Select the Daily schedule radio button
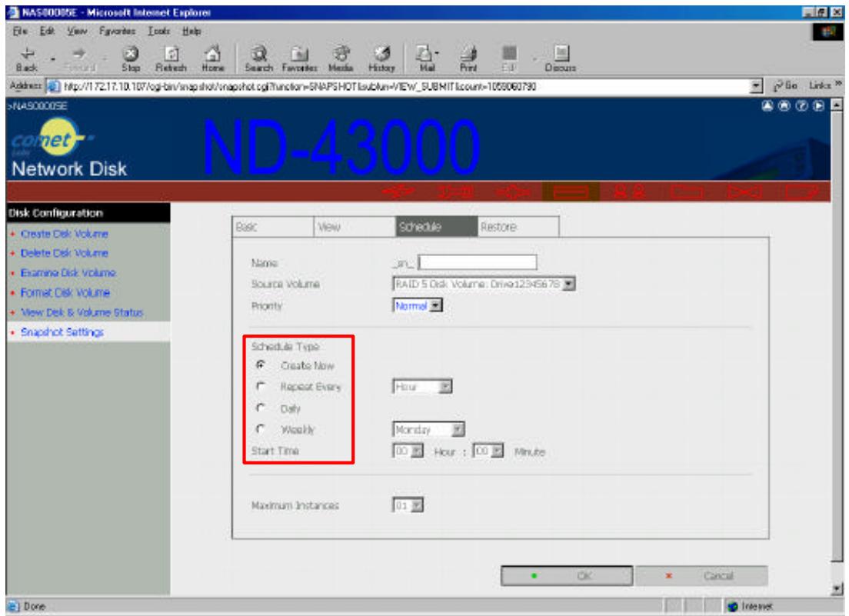The height and width of the screenshot is (616, 849). (x=261, y=408)
